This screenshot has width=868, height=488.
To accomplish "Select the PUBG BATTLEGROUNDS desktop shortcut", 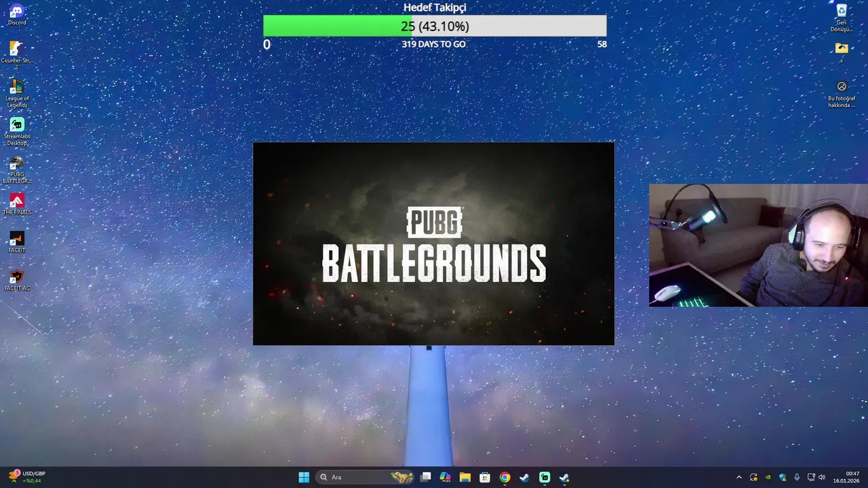I will point(17,169).
